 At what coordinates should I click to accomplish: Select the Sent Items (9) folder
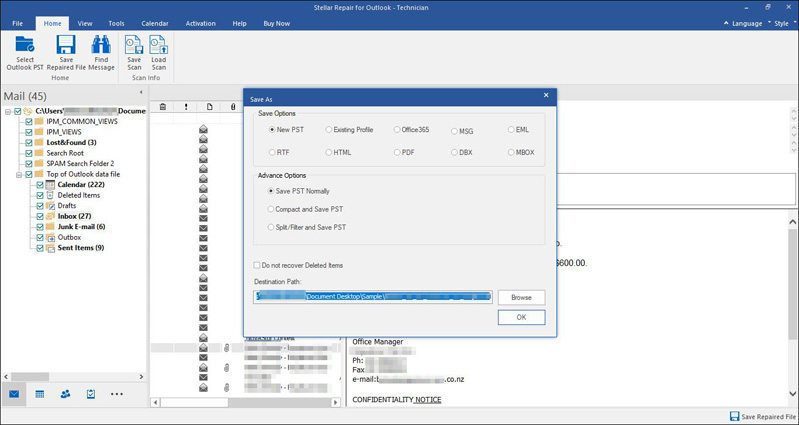81,248
